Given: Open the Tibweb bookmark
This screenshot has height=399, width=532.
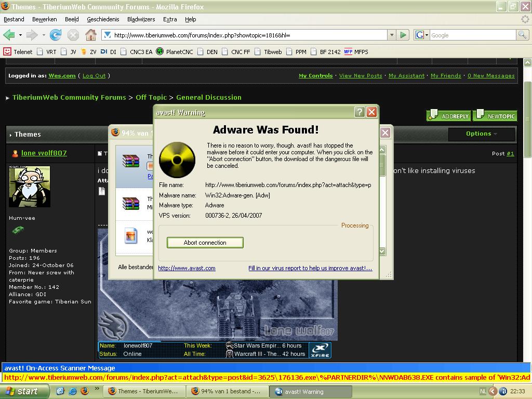Looking at the screenshot, I should [x=269, y=52].
